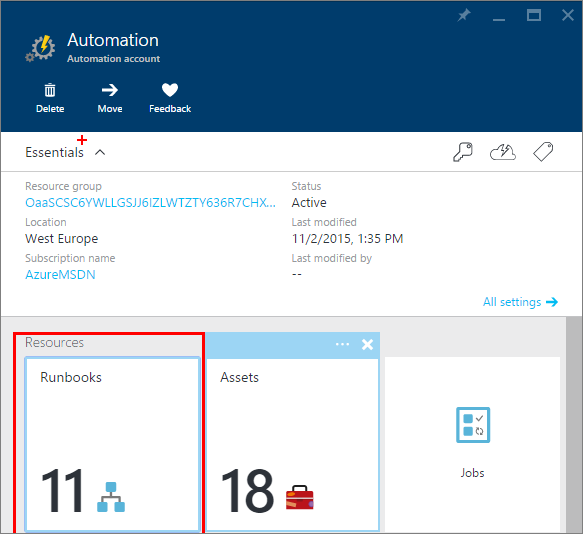
Task: Maximize the Automation blade
Action: coord(534,15)
